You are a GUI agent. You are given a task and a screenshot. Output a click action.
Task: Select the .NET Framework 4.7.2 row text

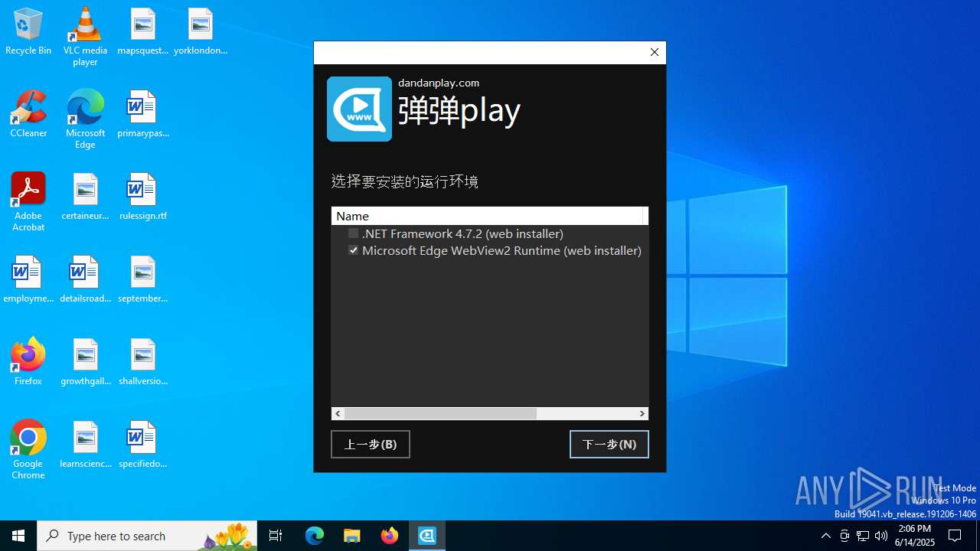[462, 233]
